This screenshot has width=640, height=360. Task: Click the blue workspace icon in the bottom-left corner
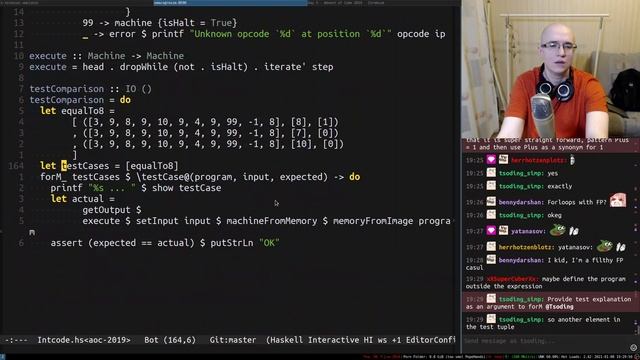pos(2,357)
